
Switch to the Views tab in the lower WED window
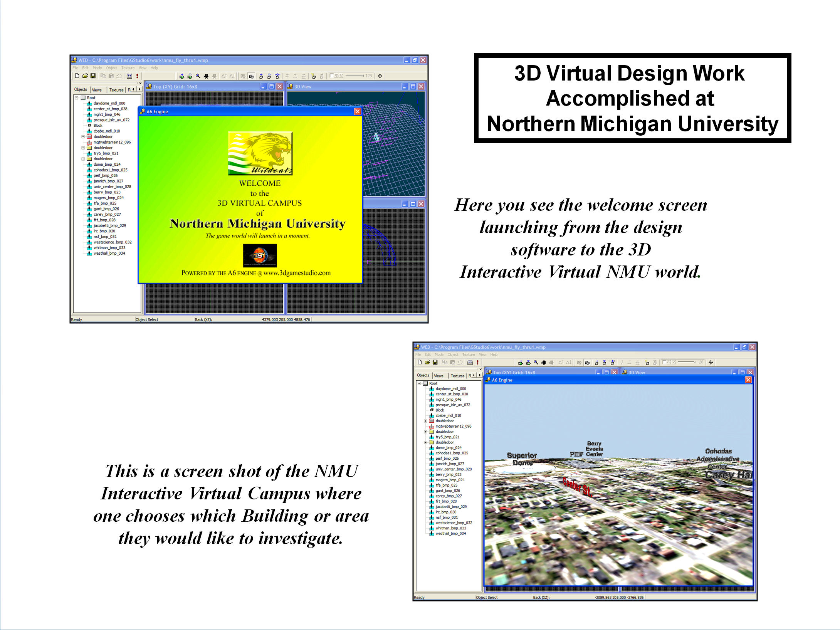pos(438,376)
